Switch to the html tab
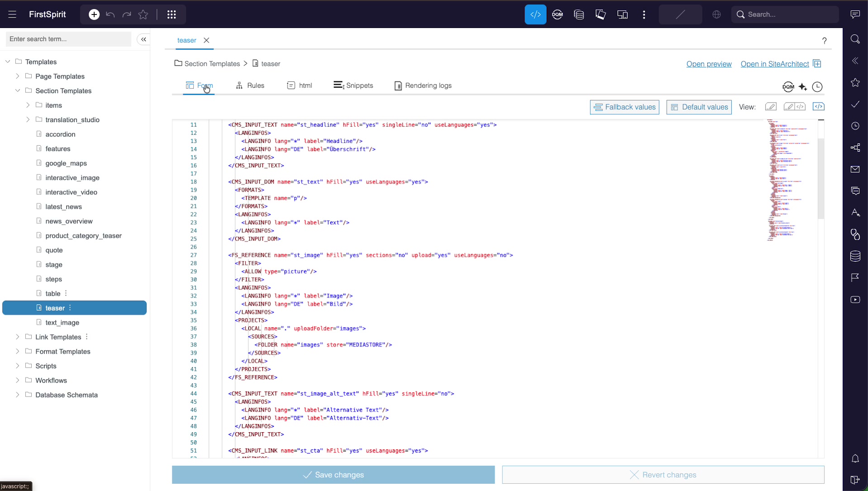The width and height of the screenshot is (868, 491). click(x=299, y=85)
